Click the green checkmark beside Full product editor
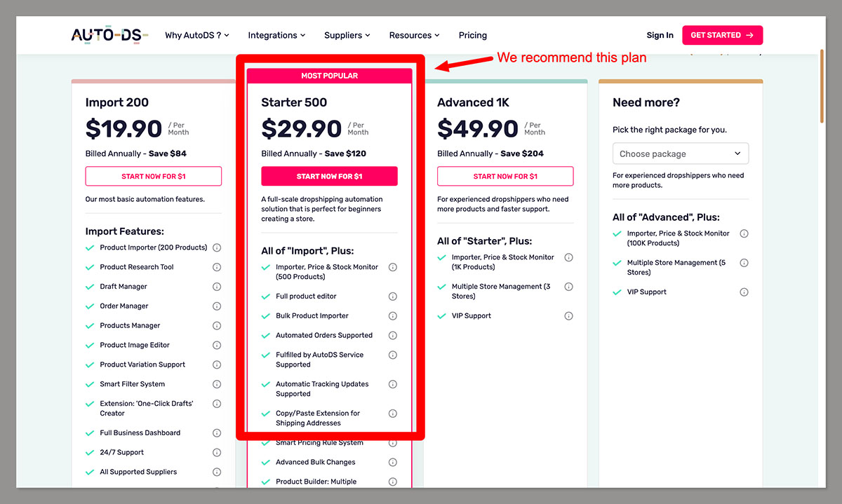Viewport: 842px width, 504px height. [x=266, y=296]
